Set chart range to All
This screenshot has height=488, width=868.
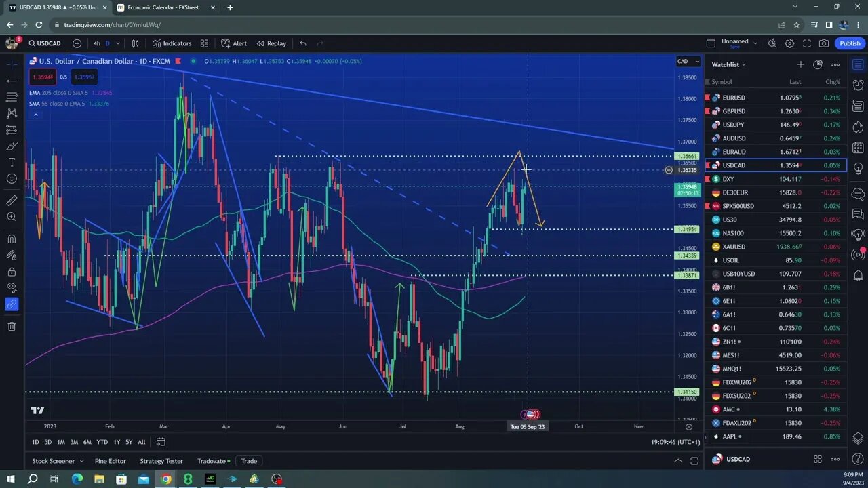[141, 442]
